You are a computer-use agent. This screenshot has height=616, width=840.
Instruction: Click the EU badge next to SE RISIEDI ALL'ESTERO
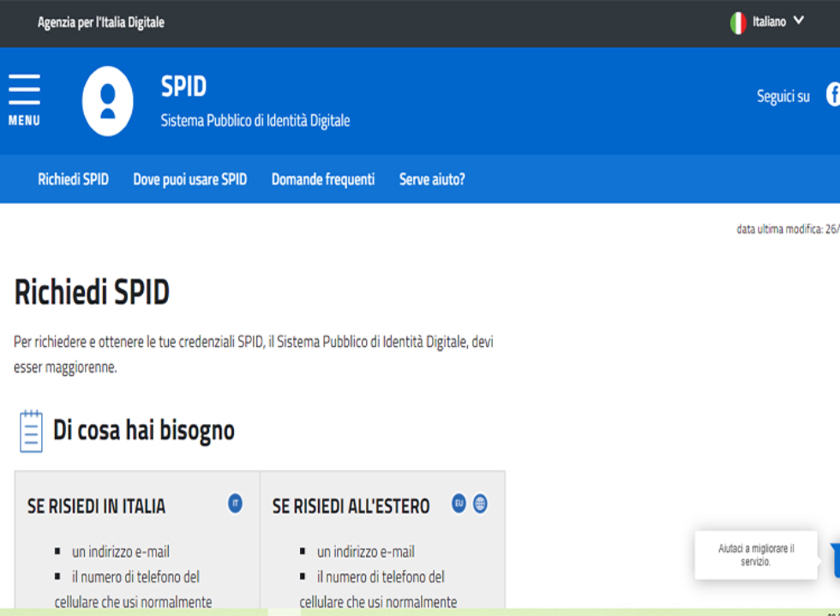click(459, 504)
